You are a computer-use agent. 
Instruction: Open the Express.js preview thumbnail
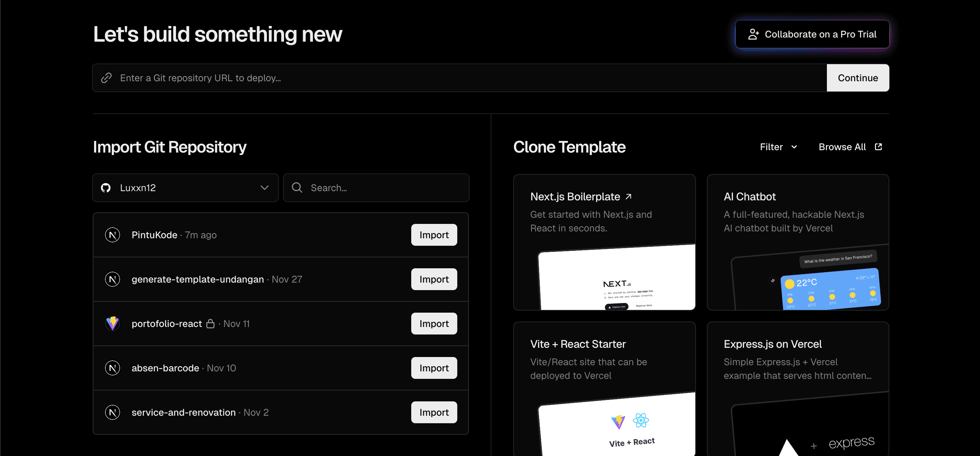click(810, 424)
